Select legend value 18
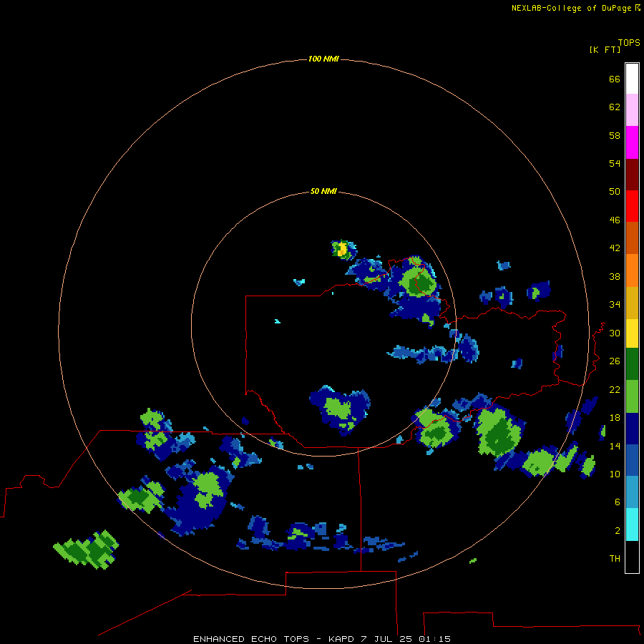The height and width of the screenshot is (644, 644). click(615, 418)
